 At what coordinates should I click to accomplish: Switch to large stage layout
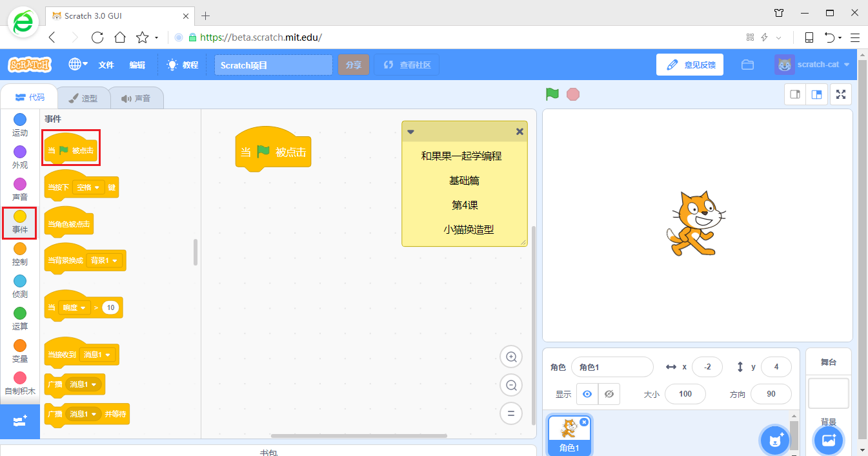tap(816, 94)
